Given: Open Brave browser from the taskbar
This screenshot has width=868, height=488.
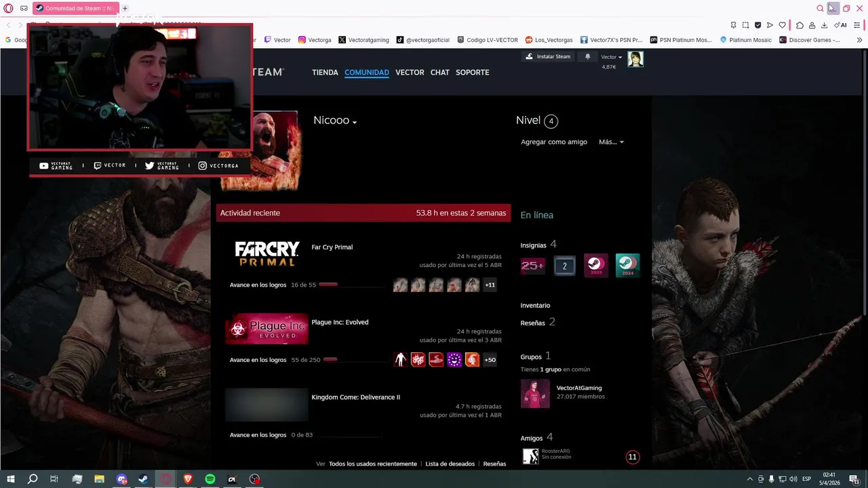Looking at the screenshot, I should [x=188, y=479].
